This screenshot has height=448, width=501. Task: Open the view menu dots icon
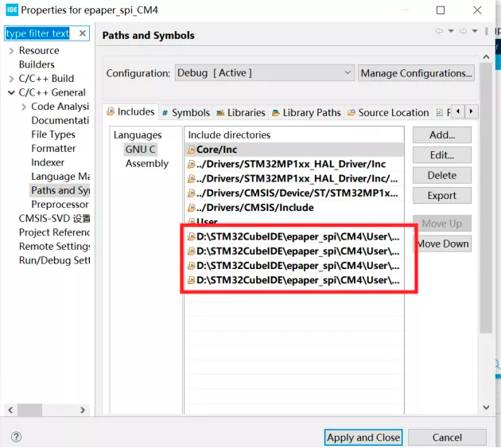point(487,31)
